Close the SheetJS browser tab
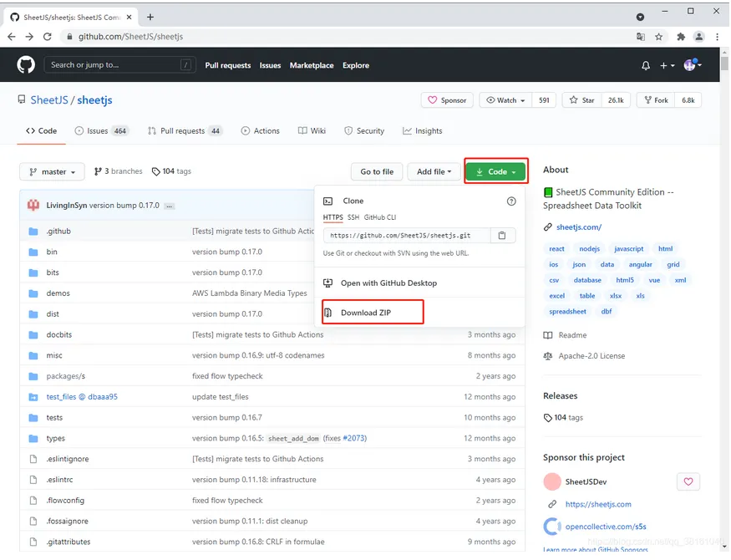Screen dimensions: 731x560 tap(129, 18)
